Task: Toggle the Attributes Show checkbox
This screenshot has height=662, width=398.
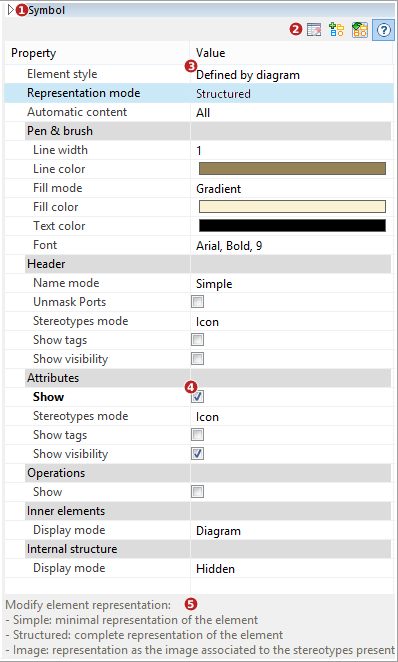Action: (x=198, y=397)
